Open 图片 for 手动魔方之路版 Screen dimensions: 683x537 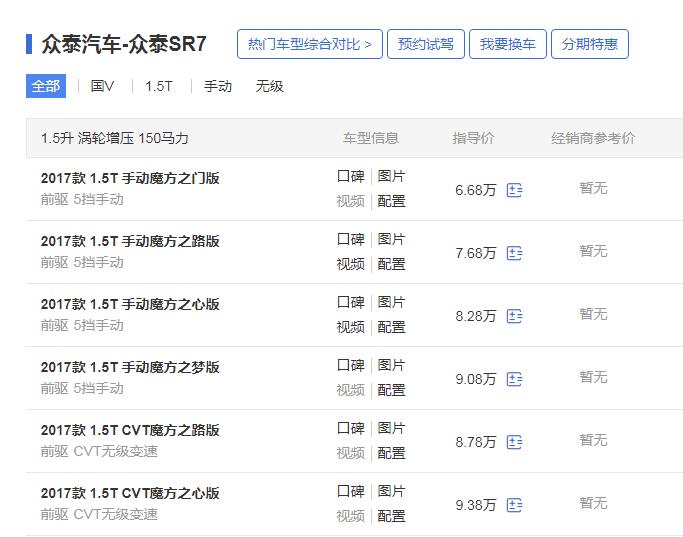coord(391,239)
